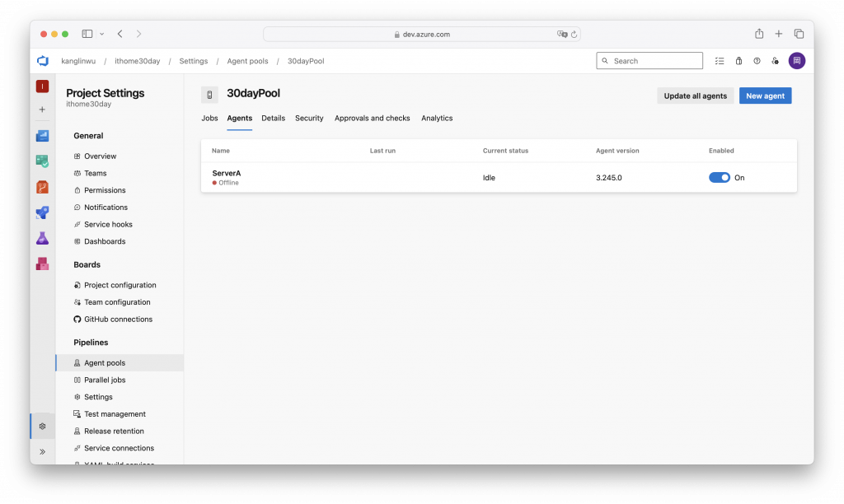844x504 pixels.
Task: Open Approvals and checks tab
Action: coord(372,118)
